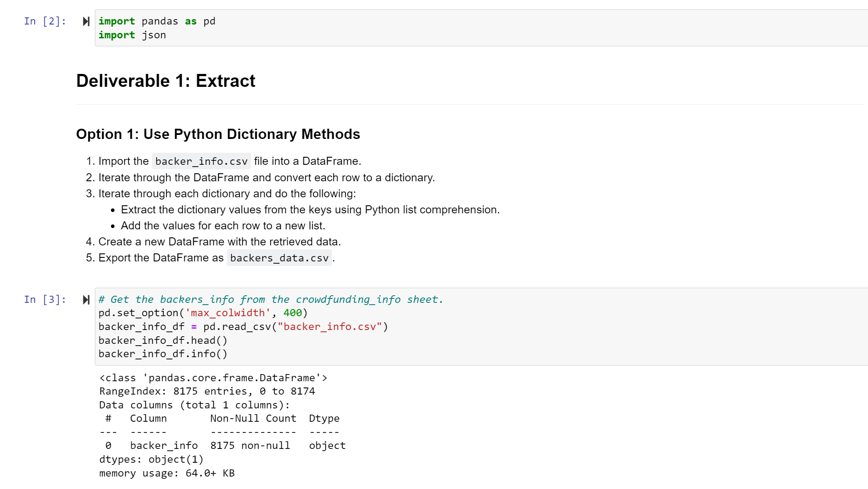Click the "Option 1: Use Python Dictionary Methods" heading
This screenshot has height=489, width=868.
tap(218, 134)
